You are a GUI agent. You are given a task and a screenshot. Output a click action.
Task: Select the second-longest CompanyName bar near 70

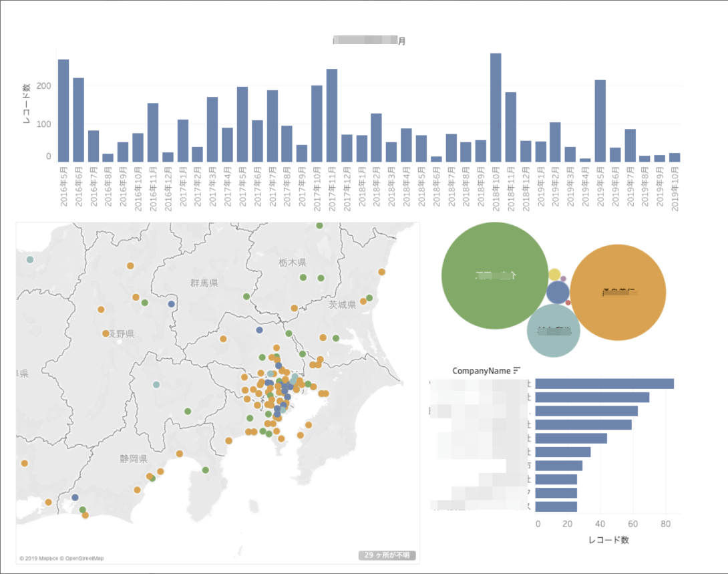[592, 397]
